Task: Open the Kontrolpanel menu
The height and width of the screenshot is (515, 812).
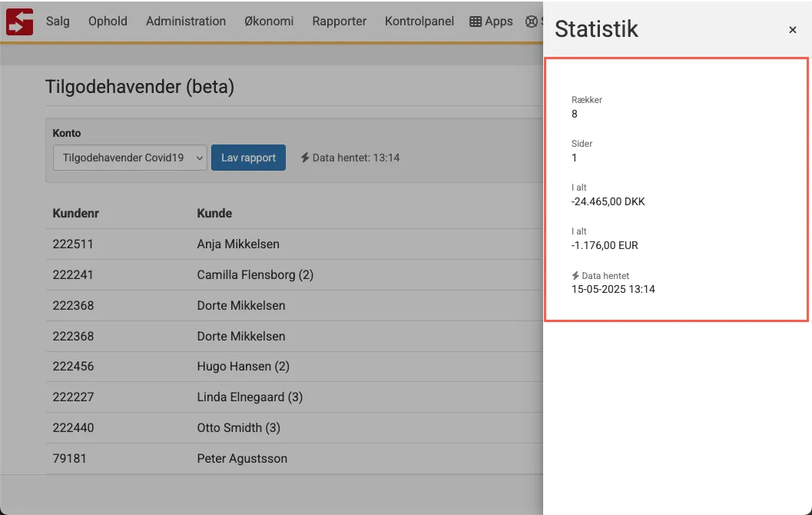Action: click(419, 21)
